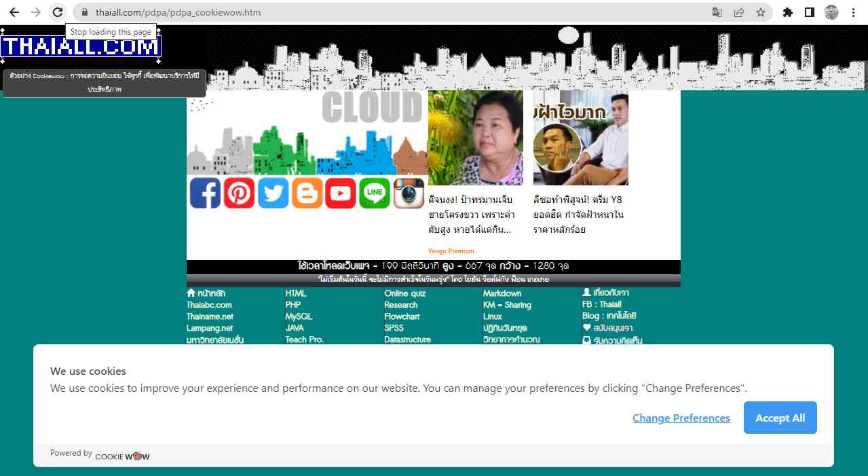Open Chrome Extensions puzzle icon
868x476 pixels.
(788, 12)
